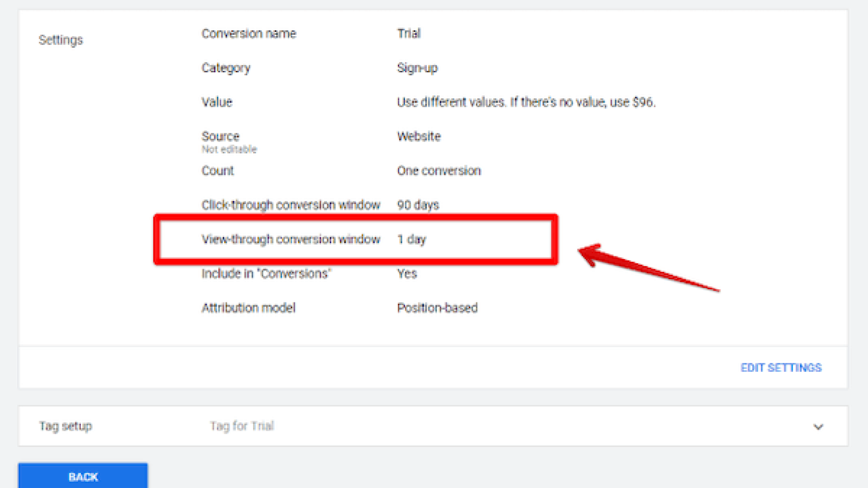Screen dimensions: 868x488
Task: Click the BACK button
Action: (x=83, y=476)
